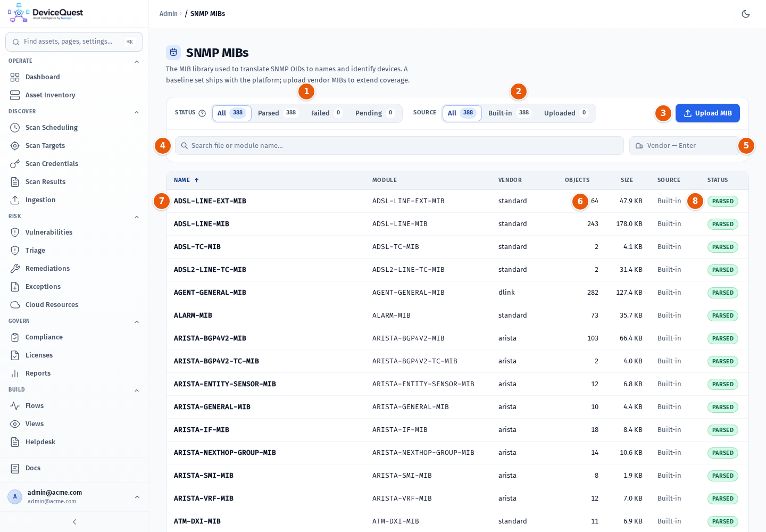Focus the Find assets, pages, settings search box

point(74,41)
